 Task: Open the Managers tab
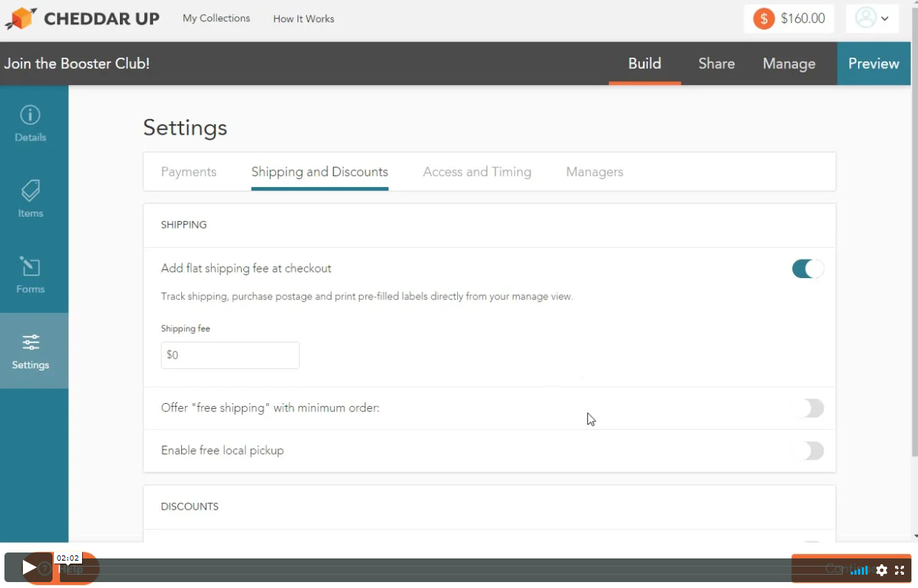(594, 172)
